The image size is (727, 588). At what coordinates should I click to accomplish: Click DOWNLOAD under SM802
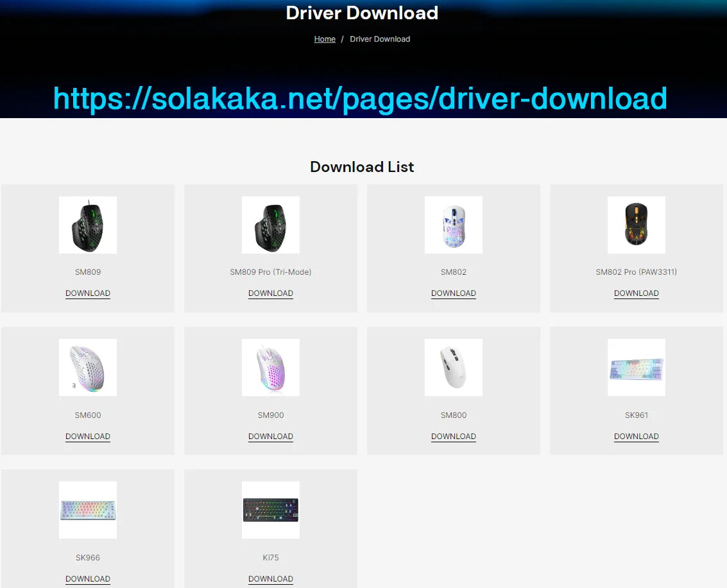[x=454, y=293]
